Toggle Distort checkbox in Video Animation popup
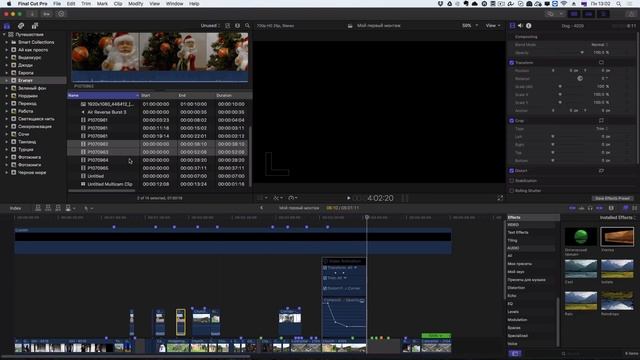The image size is (640, 360). 325,289
